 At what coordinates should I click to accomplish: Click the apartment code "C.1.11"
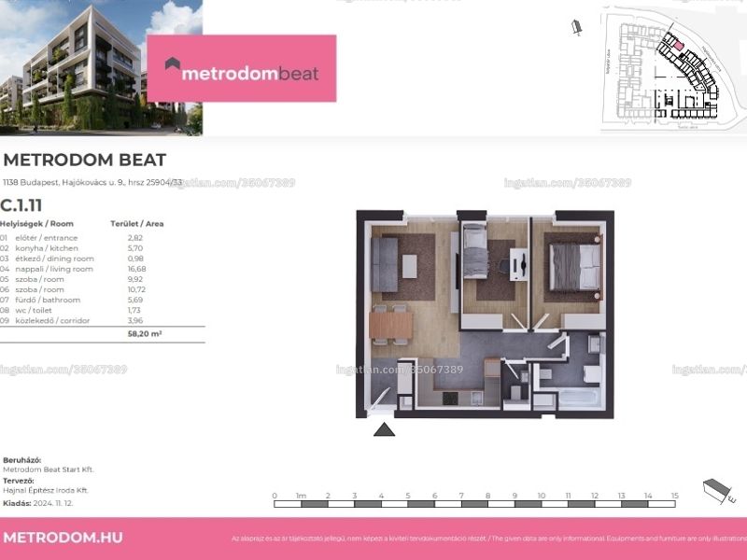21,205
